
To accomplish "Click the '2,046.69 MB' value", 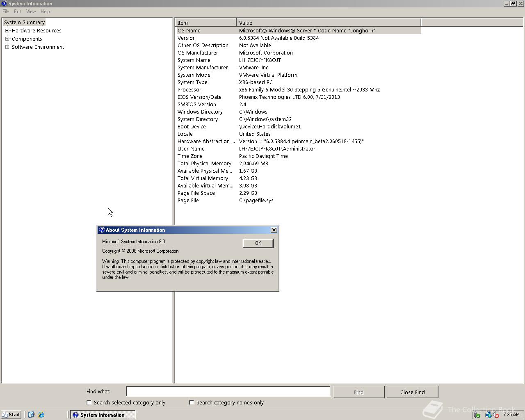I will coord(253,164).
